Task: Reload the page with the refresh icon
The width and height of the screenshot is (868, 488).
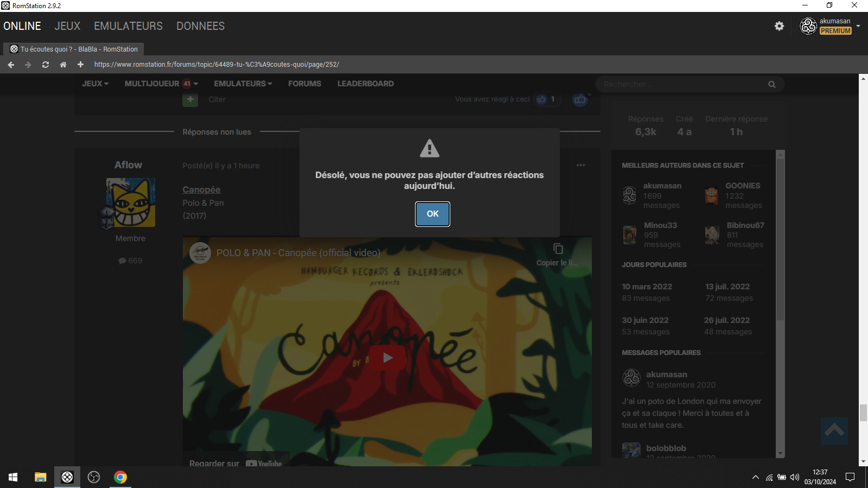Action: coord(46,65)
